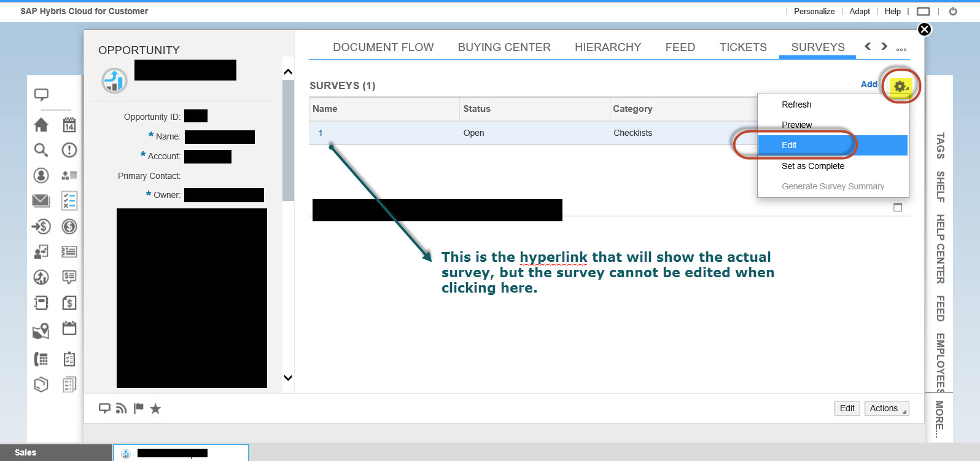Open the plain dollar coin icon

click(69, 227)
